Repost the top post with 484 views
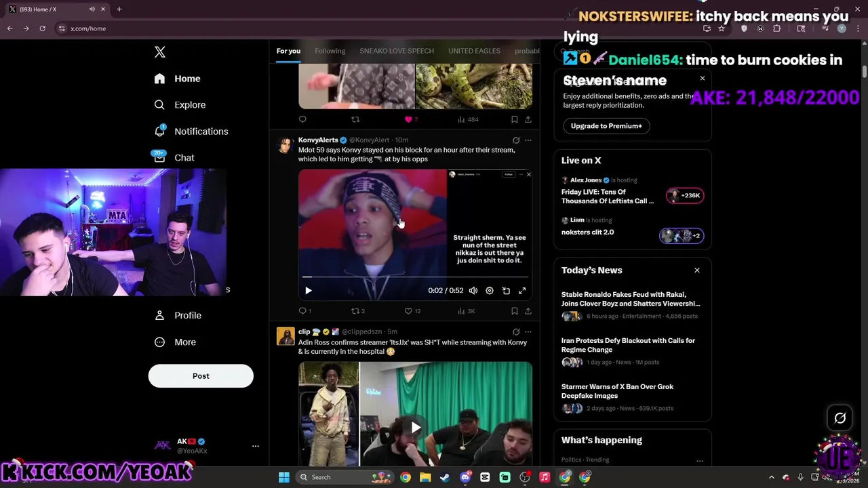The image size is (868, 488). tap(355, 119)
